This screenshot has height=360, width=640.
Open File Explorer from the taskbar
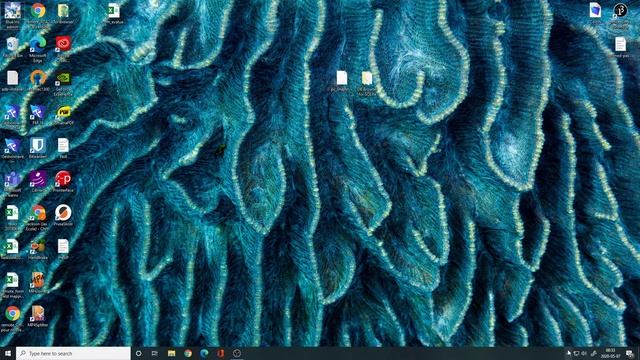click(171, 353)
